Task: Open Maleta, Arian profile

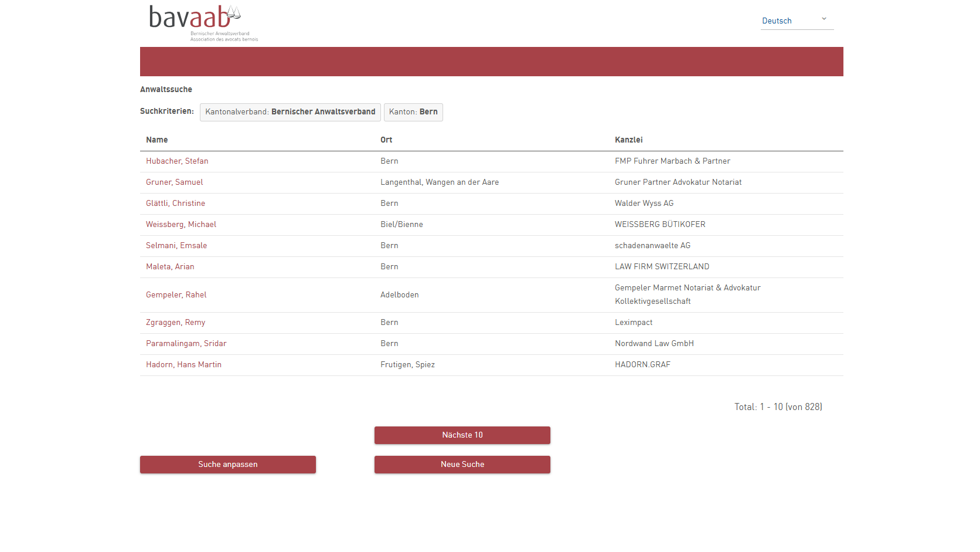Action: click(x=170, y=267)
